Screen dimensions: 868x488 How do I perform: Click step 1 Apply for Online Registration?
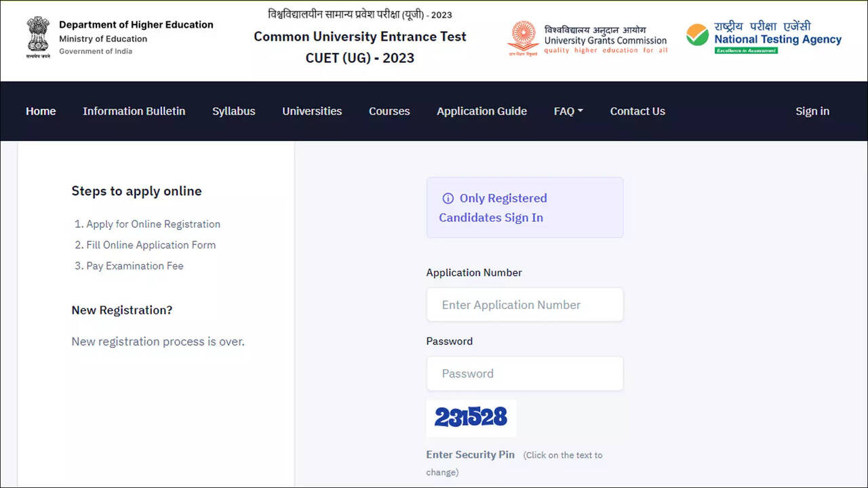coord(147,224)
